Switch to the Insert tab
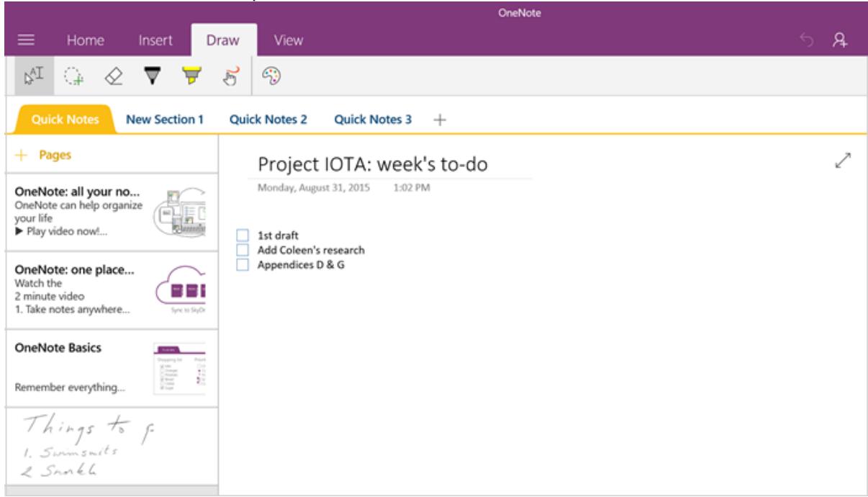 click(155, 41)
